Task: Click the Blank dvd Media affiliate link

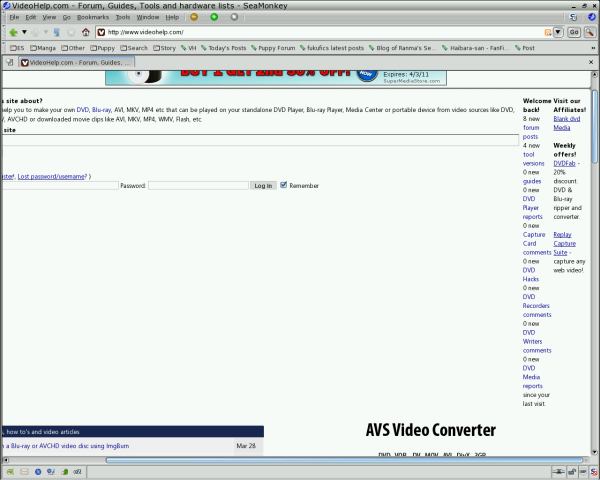Action: (x=567, y=123)
